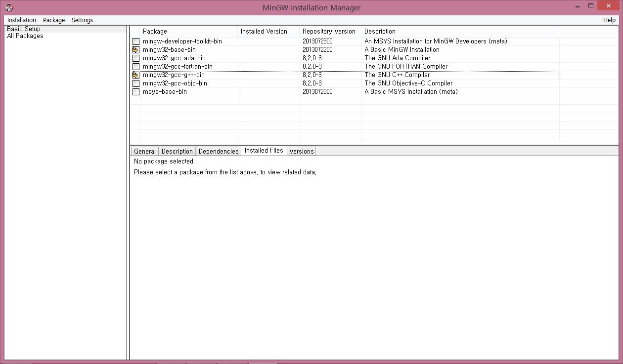The height and width of the screenshot is (364, 623).
Task: Close the MinGW Installation Manager window
Action: [x=609, y=6]
